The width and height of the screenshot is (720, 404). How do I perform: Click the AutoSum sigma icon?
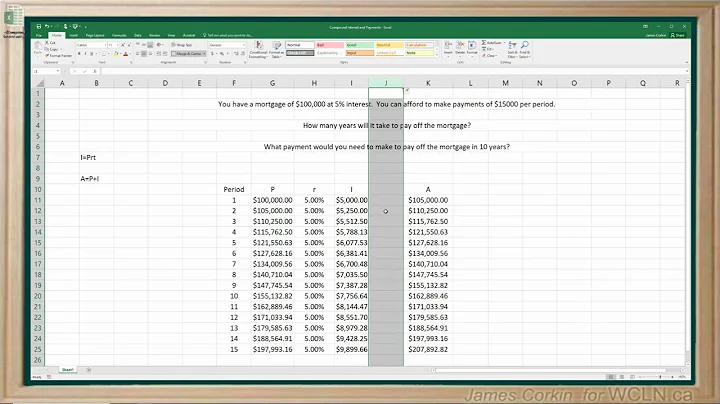point(484,43)
